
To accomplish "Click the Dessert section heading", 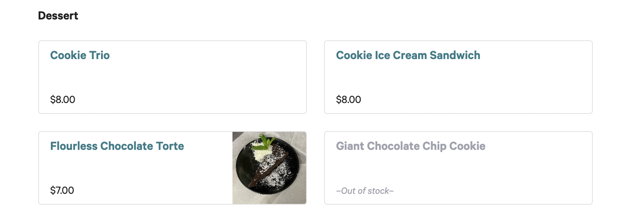I will pyautogui.click(x=58, y=16).
